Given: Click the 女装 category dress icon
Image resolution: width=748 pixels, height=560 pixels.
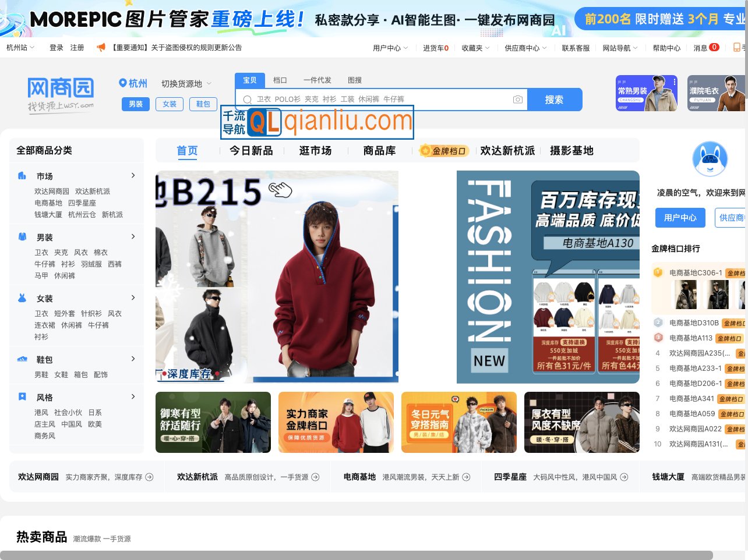Looking at the screenshot, I should [22, 298].
